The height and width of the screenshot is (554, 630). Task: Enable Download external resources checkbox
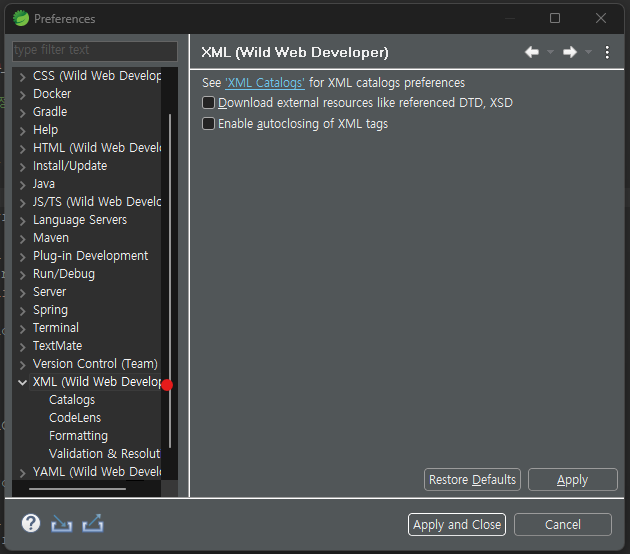click(209, 103)
